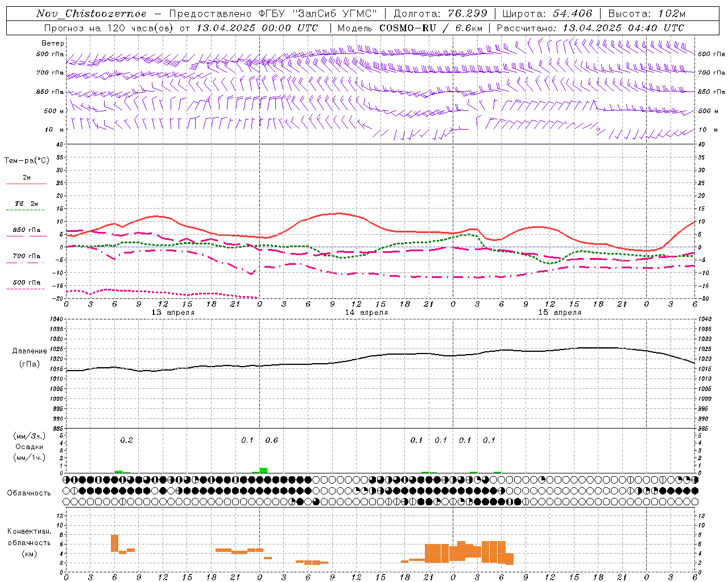Click the 0.2 precipitation value
The height and width of the screenshot is (582, 728).
click(x=126, y=440)
